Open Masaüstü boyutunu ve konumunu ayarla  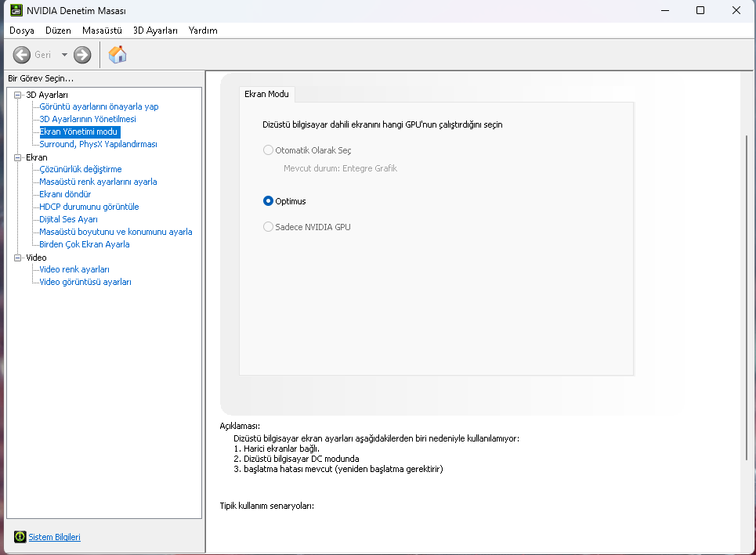point(116,232)
